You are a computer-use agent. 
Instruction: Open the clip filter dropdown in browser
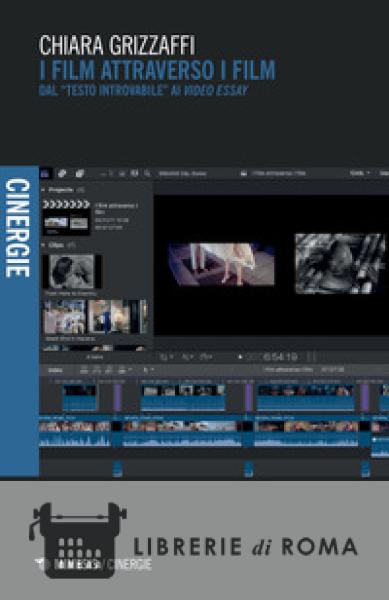click(x=122, y=173)
